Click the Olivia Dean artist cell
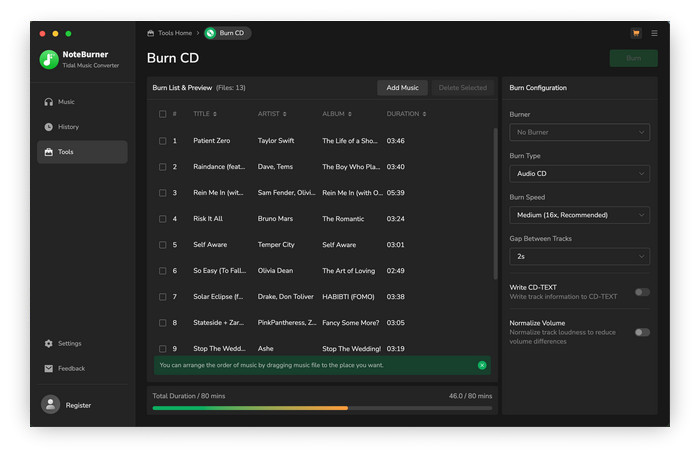The width and height of the screenshot is (700, 457). 275,270
